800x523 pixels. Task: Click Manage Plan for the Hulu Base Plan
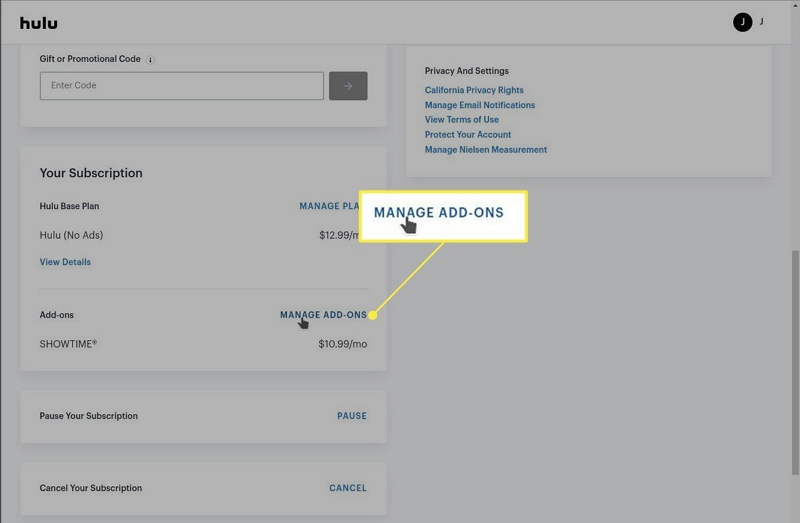pyautogui.click(x=329, y=207)
